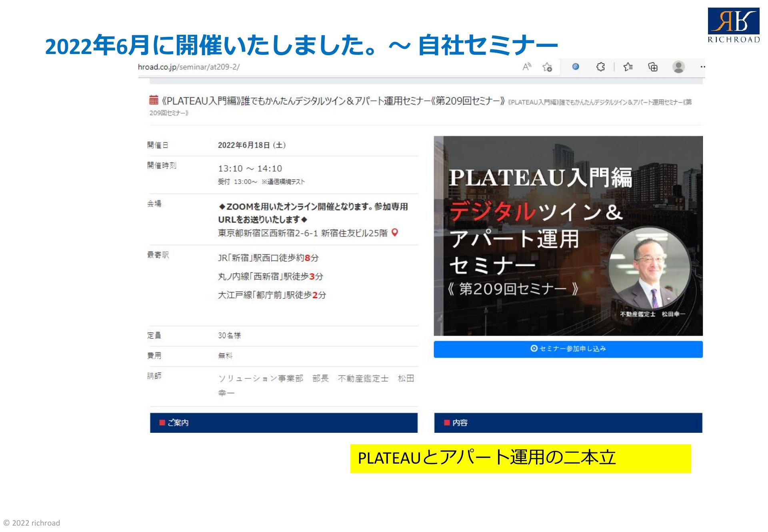
Task: Click the 開催日 row label
Action: point(158,145)
